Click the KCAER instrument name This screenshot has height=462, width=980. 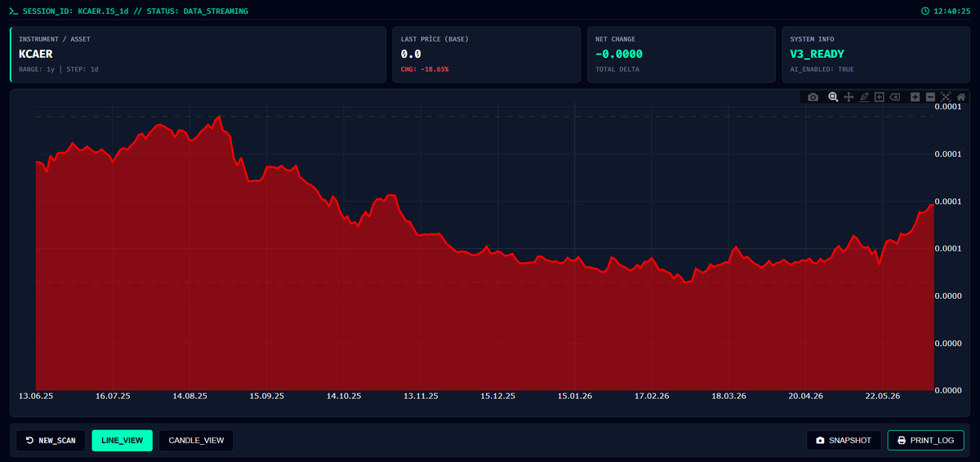pyautogui.click(x=36, y=54)
